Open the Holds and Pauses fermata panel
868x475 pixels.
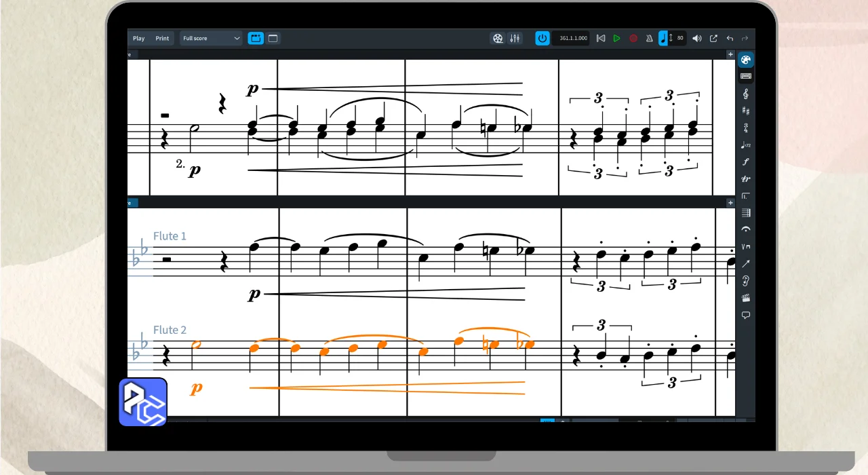746,230
